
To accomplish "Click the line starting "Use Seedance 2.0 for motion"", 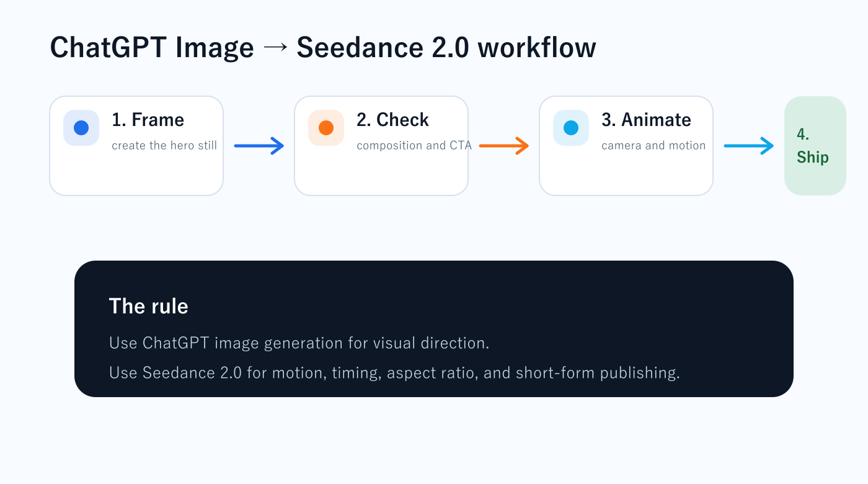I will tap(394, 373).
